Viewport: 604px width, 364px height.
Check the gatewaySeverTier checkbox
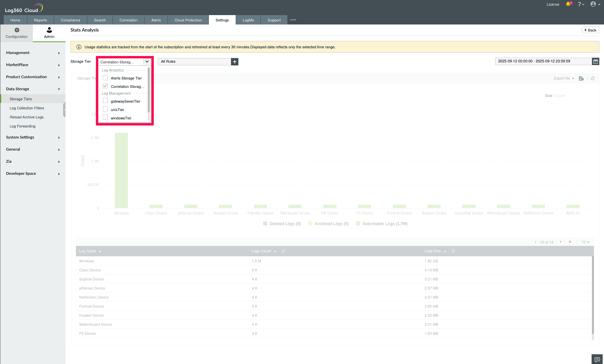point(105,101)
